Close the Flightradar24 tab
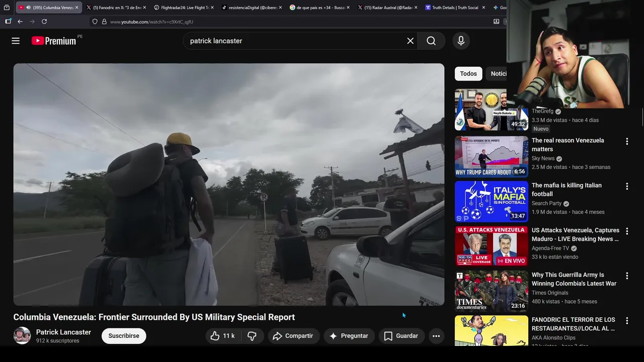This screenshot has width=644, height=362. click(212, 8)
